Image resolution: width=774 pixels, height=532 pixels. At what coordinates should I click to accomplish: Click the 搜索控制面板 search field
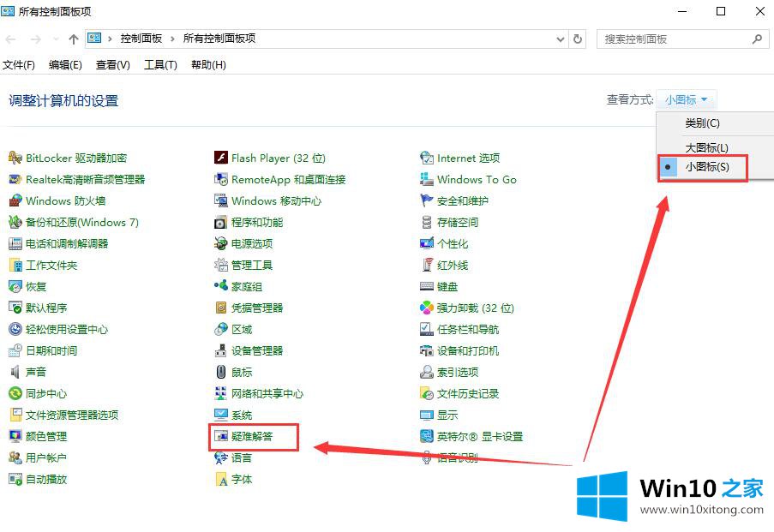coord(682,39)
